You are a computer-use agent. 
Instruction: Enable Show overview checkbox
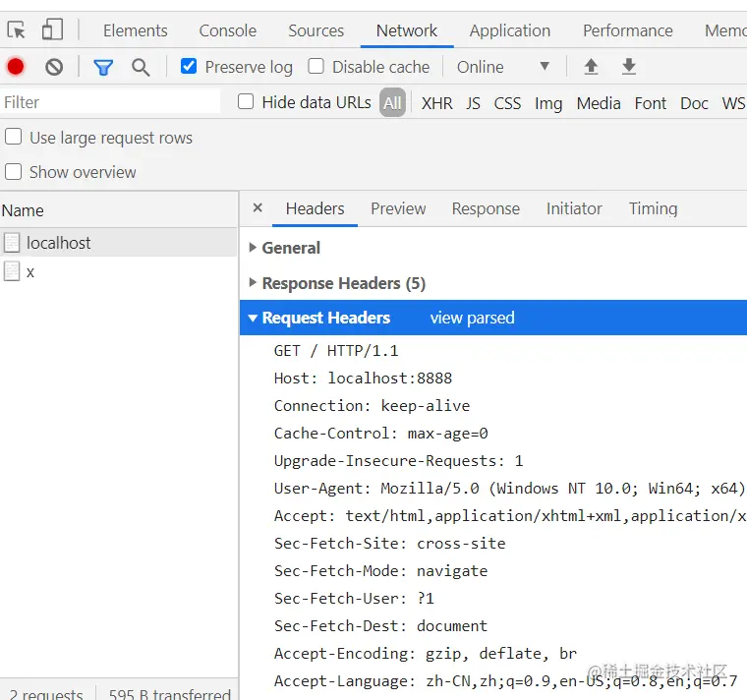click(x=14, y=171)
